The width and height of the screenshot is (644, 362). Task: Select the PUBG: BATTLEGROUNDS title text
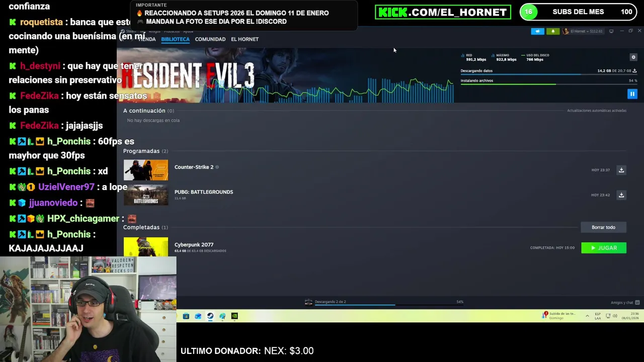(x=204, y=192)
